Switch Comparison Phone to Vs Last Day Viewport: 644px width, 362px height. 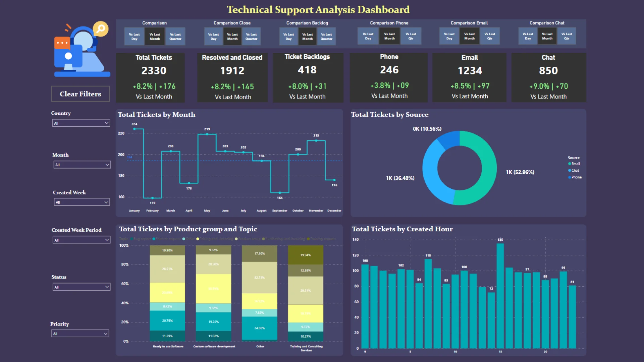point(368,36)
